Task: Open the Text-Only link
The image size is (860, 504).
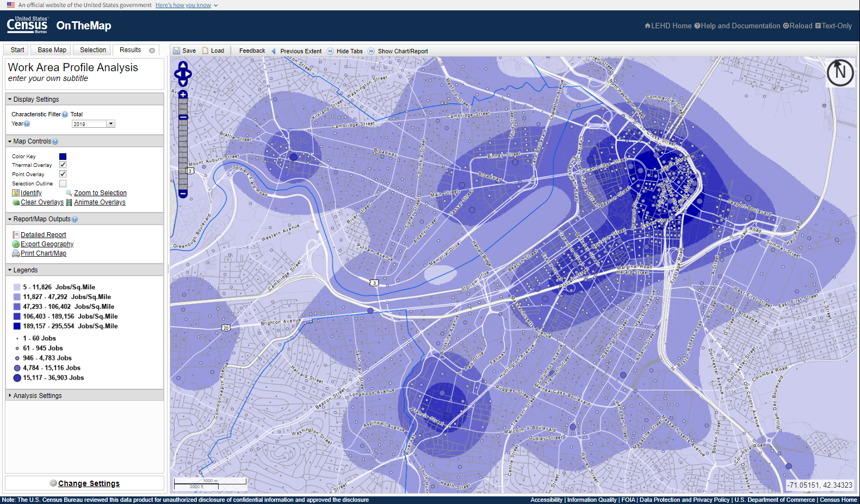Action: [833, 26]
